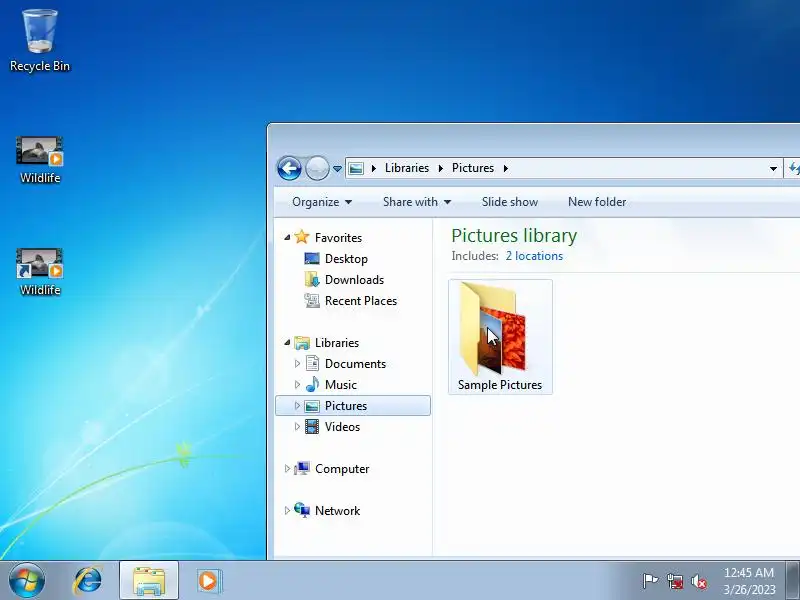Expand arrow after Libraries in breadcrumb
This screenshot has width=800, height=600.
coord(440,168)
